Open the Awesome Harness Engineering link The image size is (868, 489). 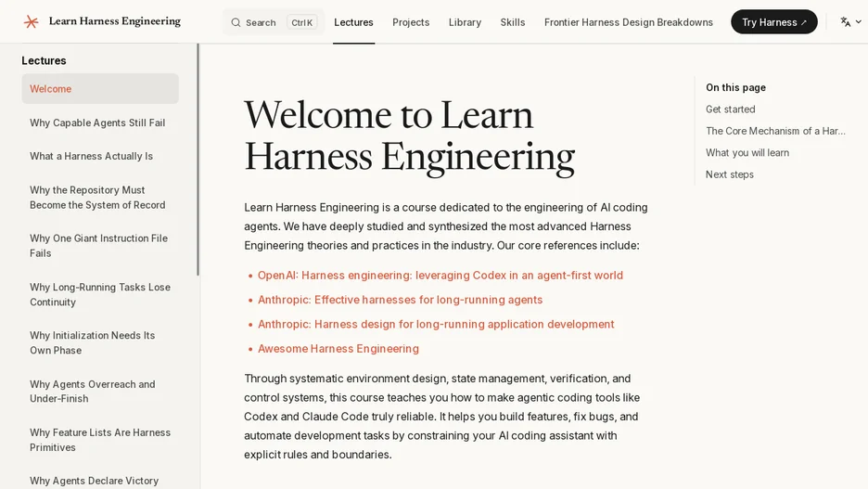[338, 348]
